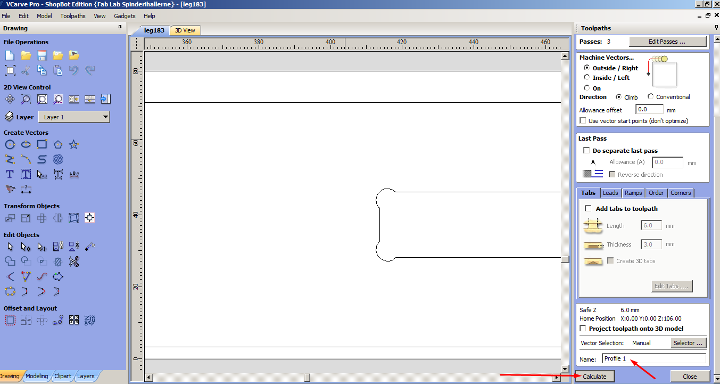720x384 pixels.
Task: Click the Allowance offset input field
Action: [x=649, y=110]
